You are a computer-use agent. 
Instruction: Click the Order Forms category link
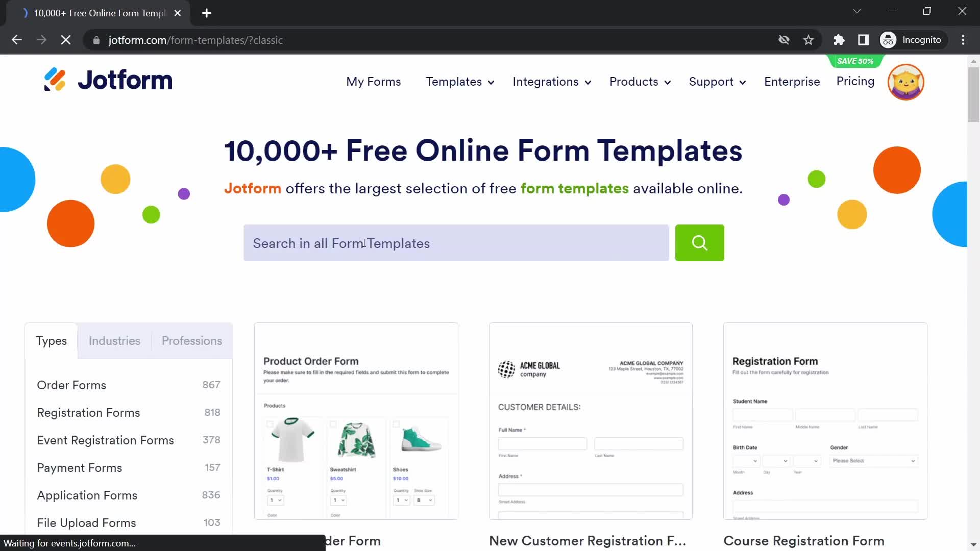(x=71, y=385)
